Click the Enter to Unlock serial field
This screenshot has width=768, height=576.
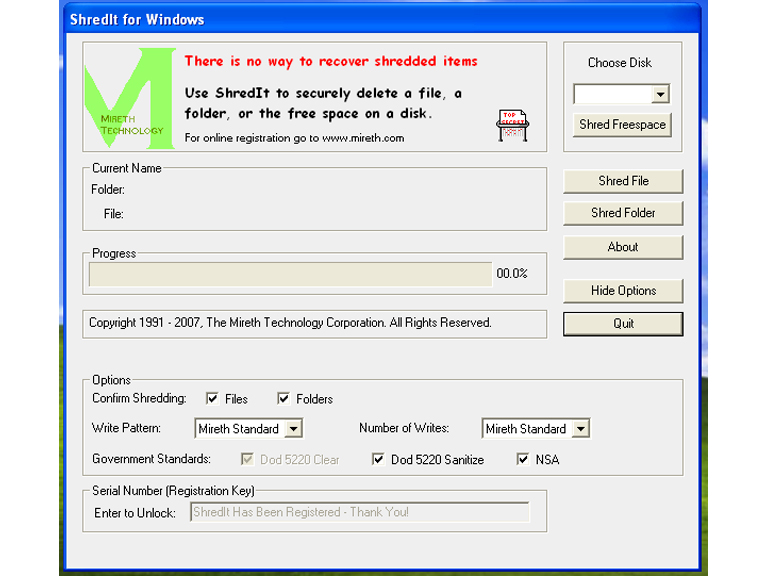pos(360,512)
